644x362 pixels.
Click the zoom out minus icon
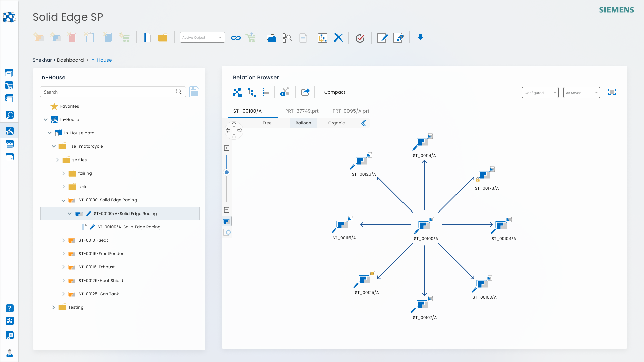pyautogui.click(x=227, y=210)
